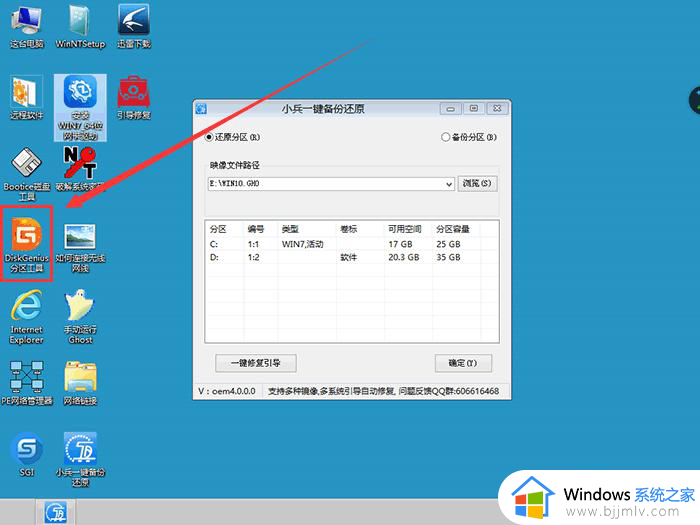
Task: Click the 1:1 number cell
Action: [x=253, y=244]
